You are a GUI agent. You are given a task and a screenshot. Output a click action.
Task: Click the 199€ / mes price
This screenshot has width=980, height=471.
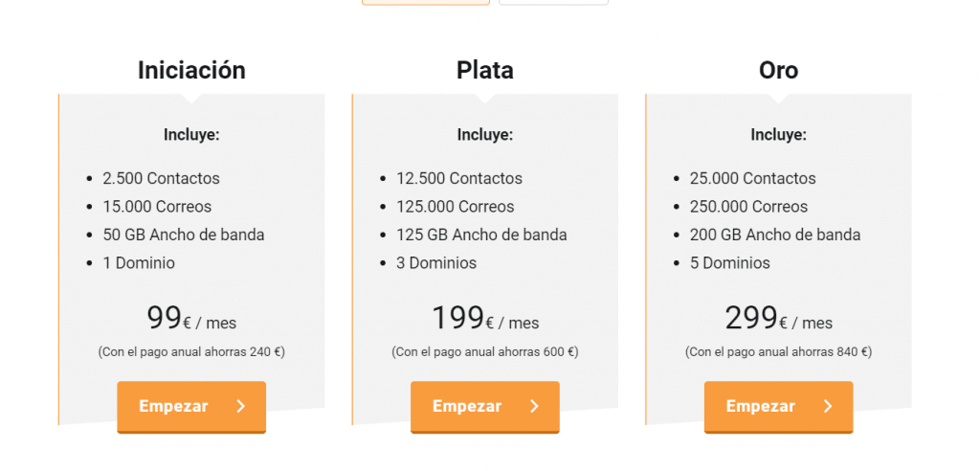pyautogui.click(x=485, y=319)
